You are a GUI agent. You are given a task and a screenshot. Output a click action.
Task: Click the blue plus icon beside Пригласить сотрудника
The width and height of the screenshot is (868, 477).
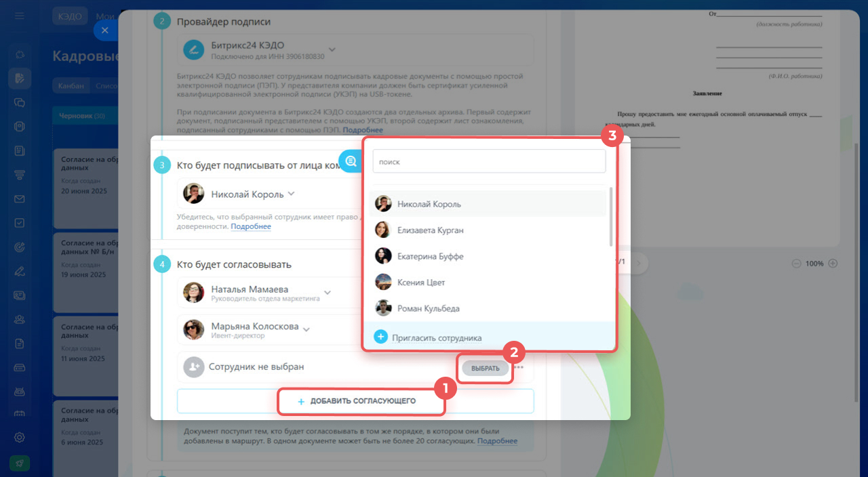381,337
